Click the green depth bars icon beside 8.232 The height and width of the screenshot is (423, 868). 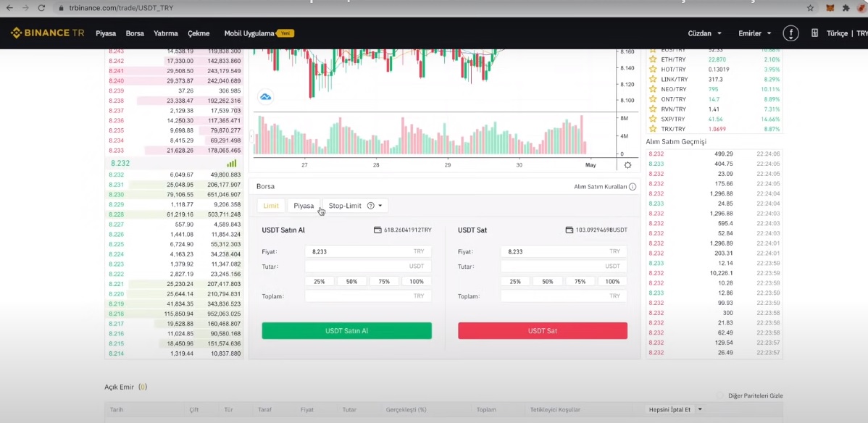[x=231, y=163]
